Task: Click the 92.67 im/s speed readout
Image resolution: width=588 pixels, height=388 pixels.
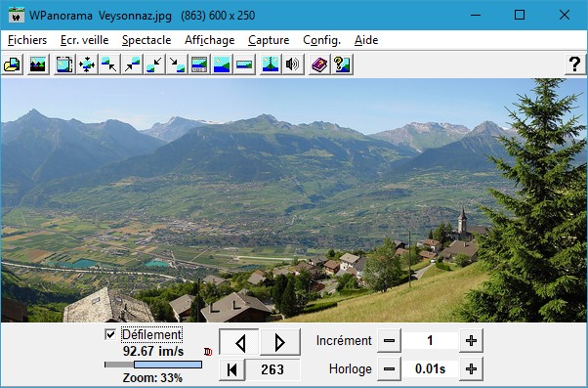Action: (153, 351)
